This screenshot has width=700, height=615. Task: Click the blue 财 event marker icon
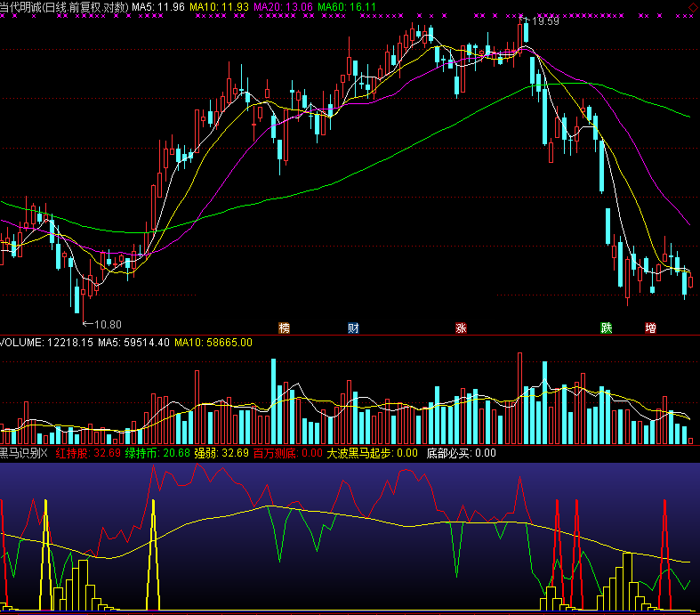click(353, 328)
